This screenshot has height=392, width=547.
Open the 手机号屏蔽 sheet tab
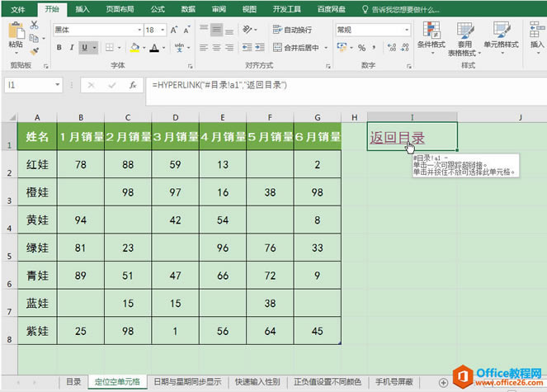(394, 382)
